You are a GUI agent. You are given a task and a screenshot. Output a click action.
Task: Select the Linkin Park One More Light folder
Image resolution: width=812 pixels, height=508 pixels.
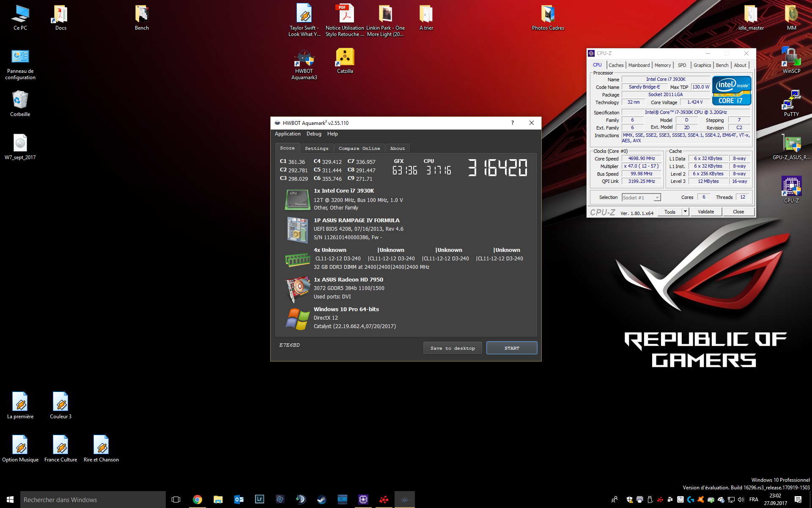tap(385, 20)
